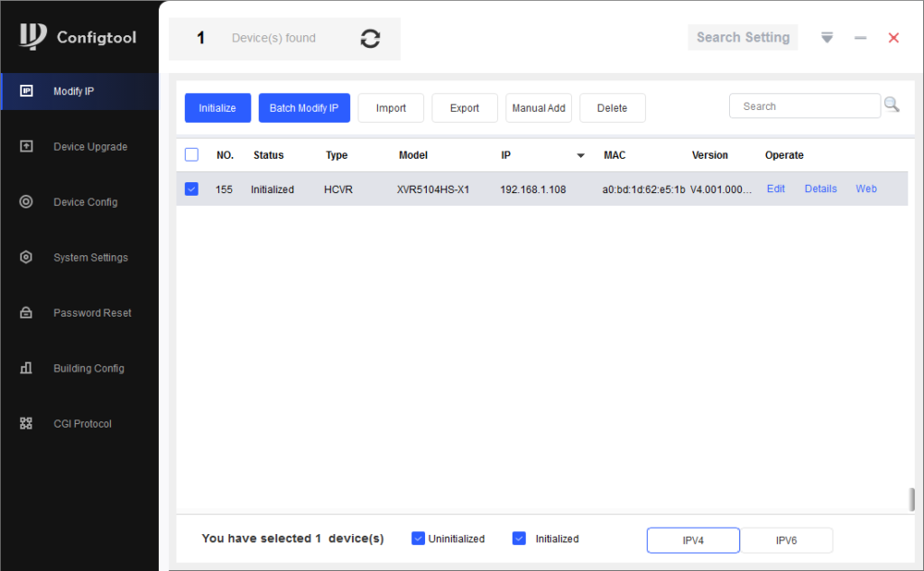The width and height of the screenshot is (924, 571).
Task: Click the refresh devices icon
Action: pyautogui.click(x=370, y=39)
